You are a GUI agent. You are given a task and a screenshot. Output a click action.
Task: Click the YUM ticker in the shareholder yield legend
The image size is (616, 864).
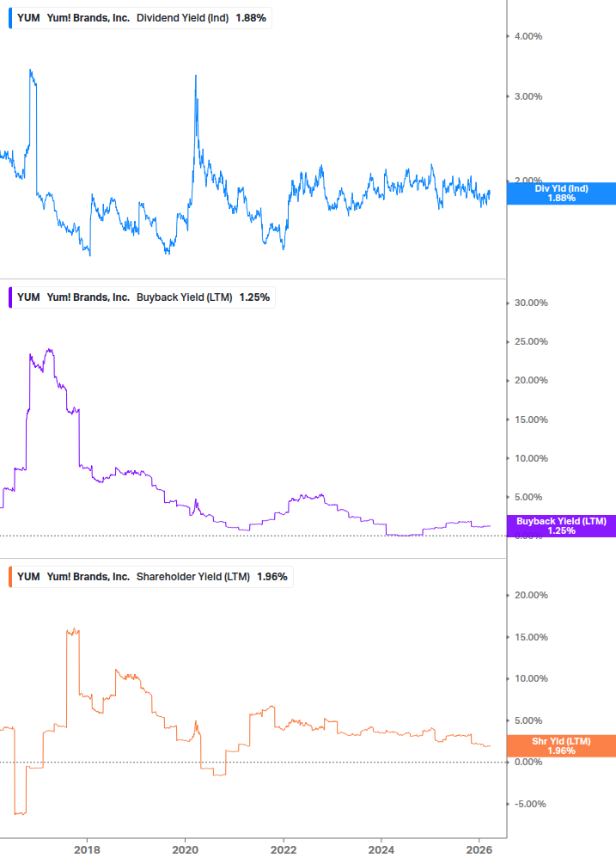(28, 577)
